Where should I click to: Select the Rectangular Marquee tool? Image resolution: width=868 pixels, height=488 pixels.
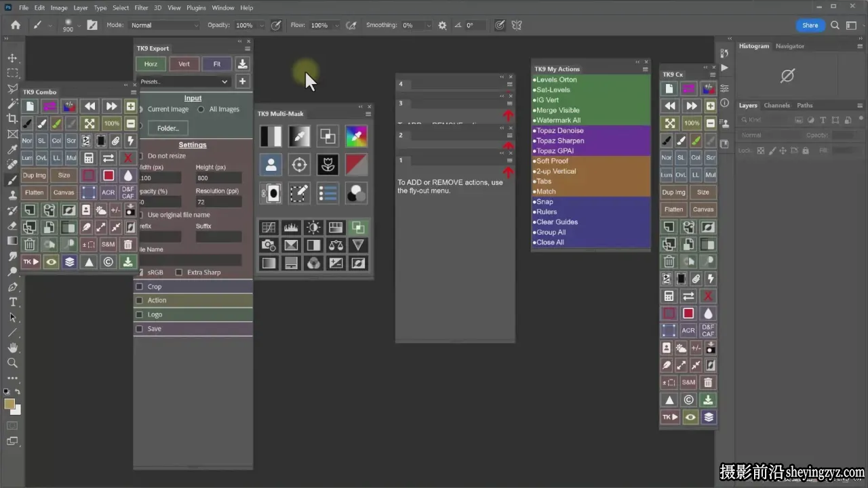(12, 73)
